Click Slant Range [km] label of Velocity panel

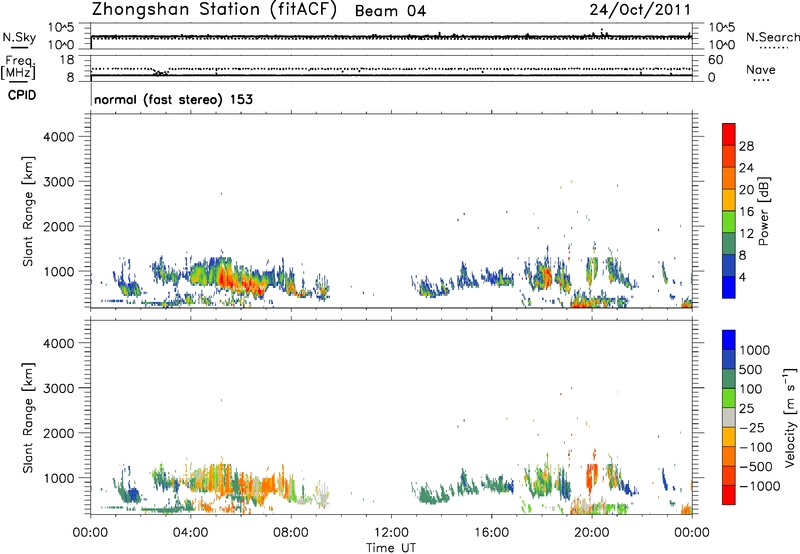[28, 418]
